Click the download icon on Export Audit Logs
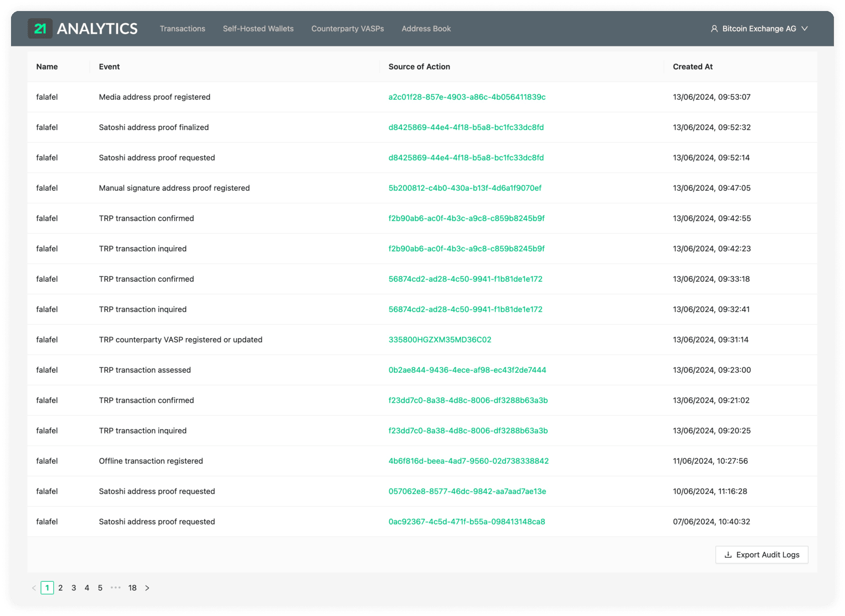Image resolution: width=845 pixels, height=616 pixels. 729,555
